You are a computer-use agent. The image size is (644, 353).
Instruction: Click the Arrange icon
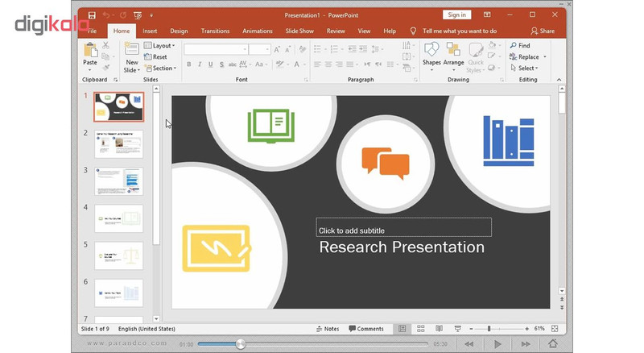(453, 49)
